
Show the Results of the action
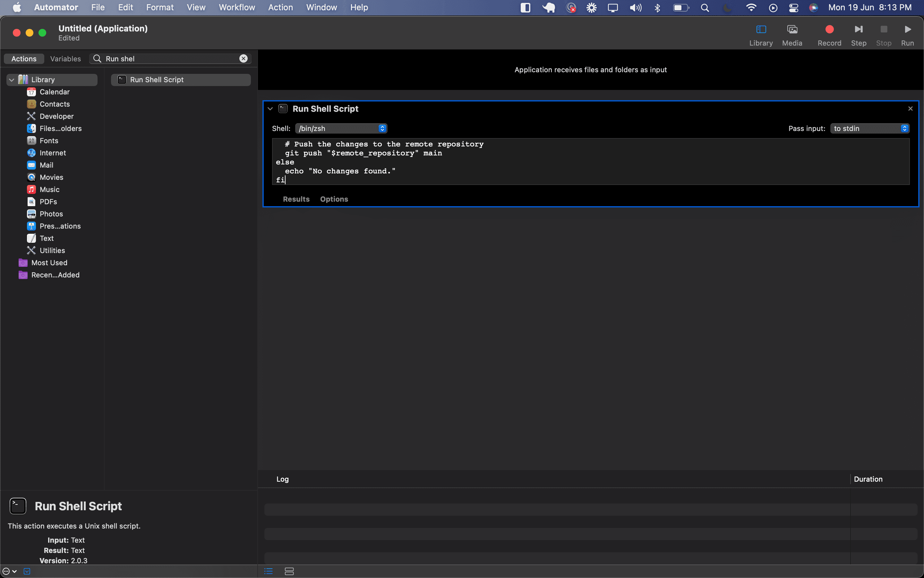click(296, 199)
